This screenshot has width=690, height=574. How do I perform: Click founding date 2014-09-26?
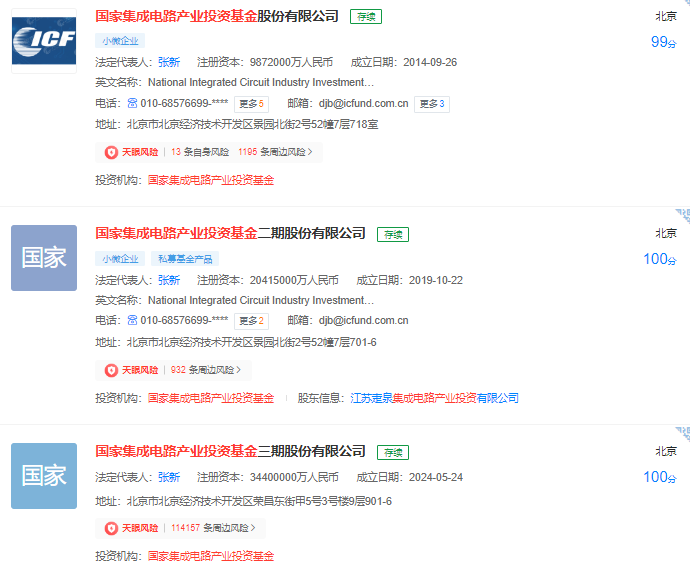click(430, 63)
